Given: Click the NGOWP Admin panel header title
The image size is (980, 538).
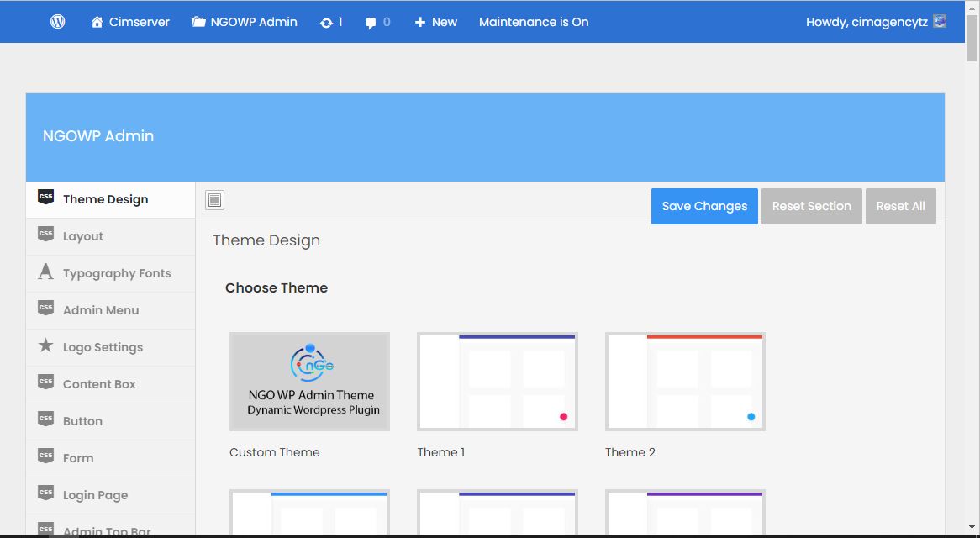Looking at the screenshot, I should click(x=98, y=136).
